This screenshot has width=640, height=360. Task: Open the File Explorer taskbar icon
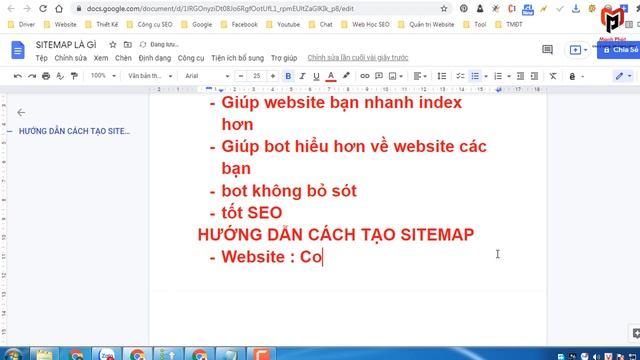(x=44, y=354)
